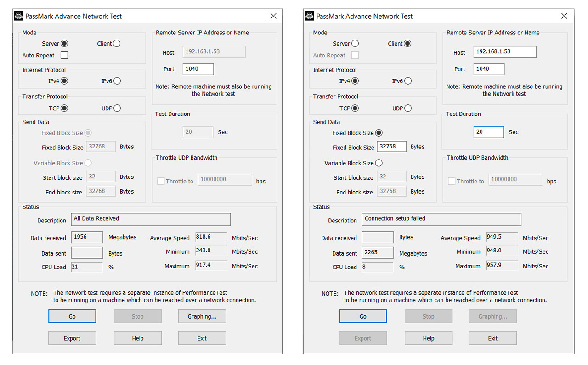Image resolution: width=588 pixels, height=365 pixels.
Task: Click the Fixed Block Size field in the right window
Action: coord(392,147)
